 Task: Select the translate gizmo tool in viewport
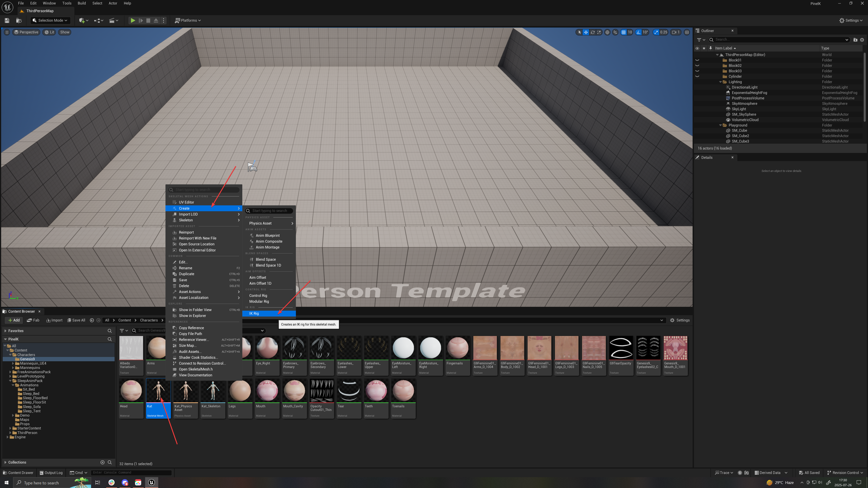[586, 32]
